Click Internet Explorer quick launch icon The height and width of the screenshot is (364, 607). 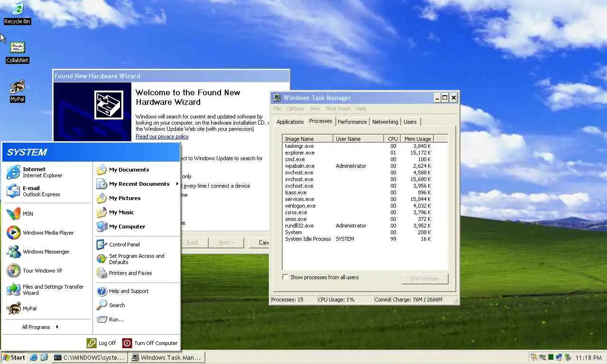click(x=34, y=357)
